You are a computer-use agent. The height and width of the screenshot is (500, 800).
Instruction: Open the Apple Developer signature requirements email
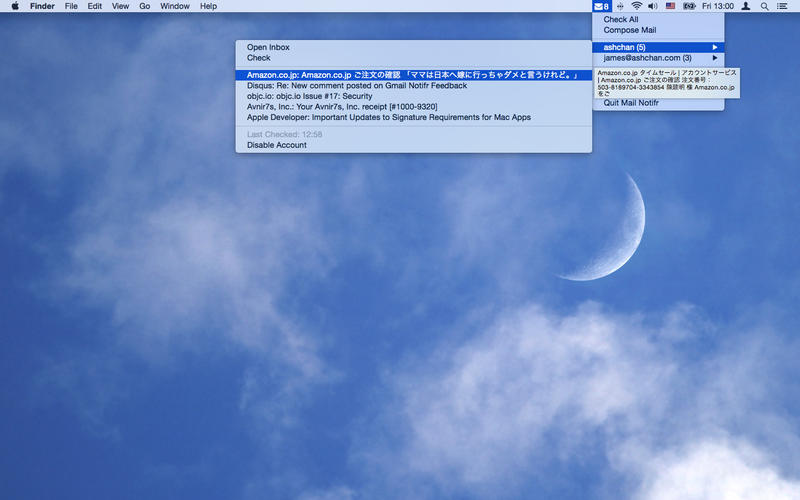(x=388, y=117)
